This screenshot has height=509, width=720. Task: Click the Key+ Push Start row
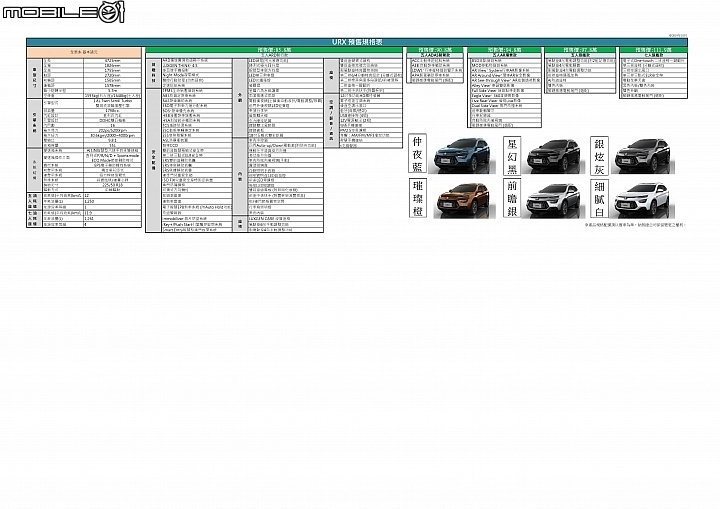click(x=197, y=225)
